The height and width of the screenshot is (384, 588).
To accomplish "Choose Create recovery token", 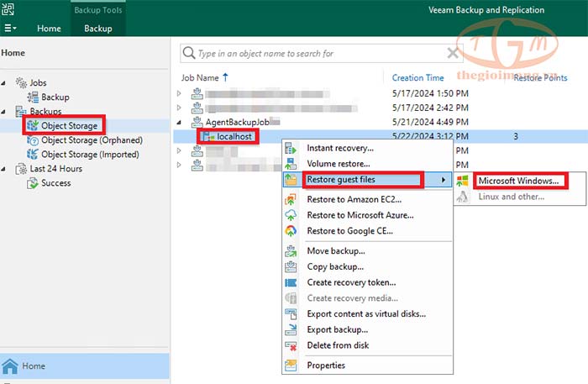I will [351, 282].
